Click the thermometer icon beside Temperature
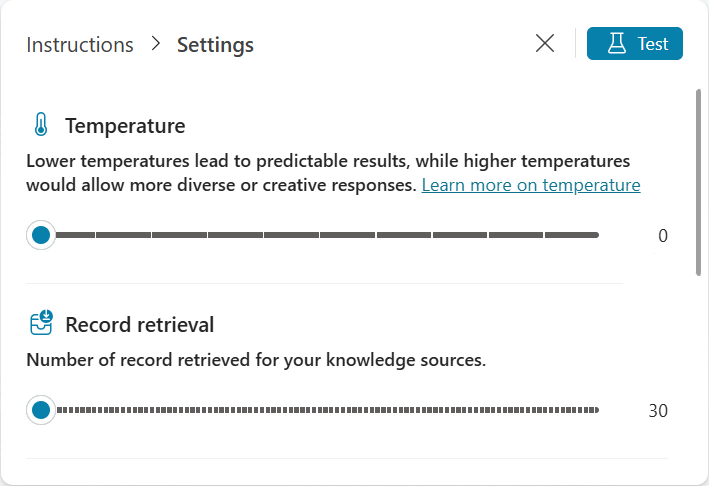Screen dimensions: 709x486 pyautogui.click(x=40, y=125)
